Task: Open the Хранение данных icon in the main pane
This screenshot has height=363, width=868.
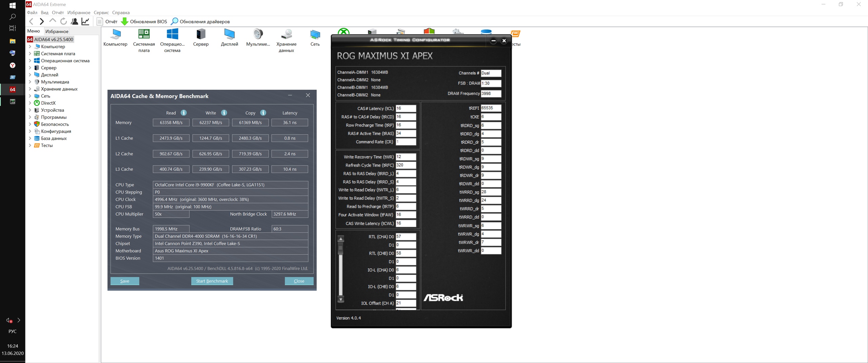Action: (x=287, y=41)
